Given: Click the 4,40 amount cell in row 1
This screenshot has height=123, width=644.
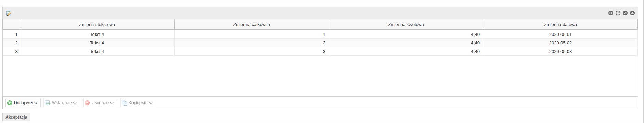Looking at the screenshot, I should 406,35.
